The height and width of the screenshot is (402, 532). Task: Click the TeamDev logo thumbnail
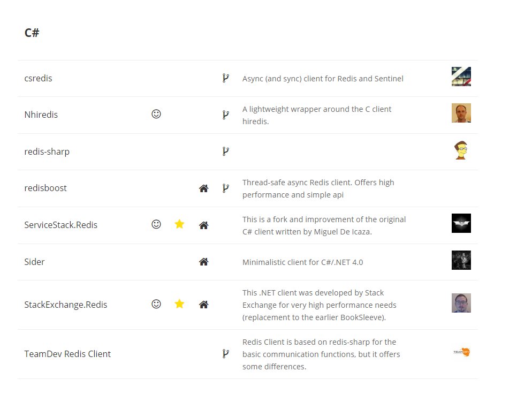(461, 352)
